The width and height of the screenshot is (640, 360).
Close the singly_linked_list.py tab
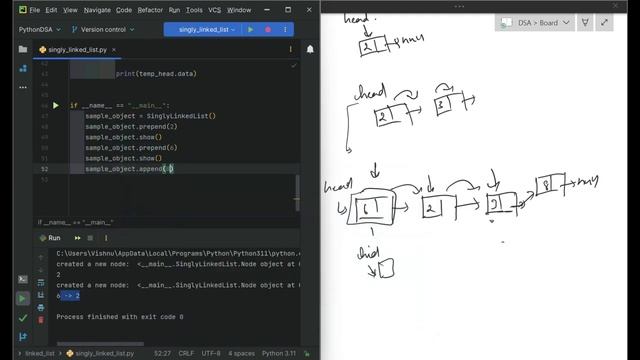pos(114,49)
